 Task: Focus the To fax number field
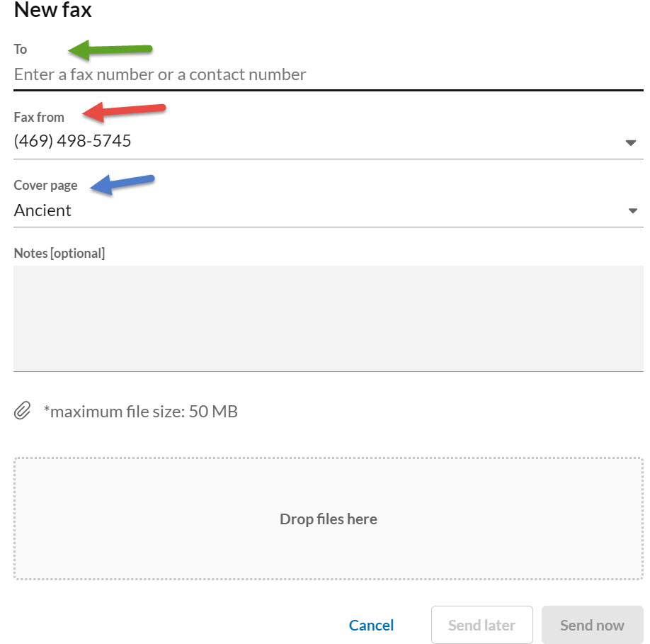328,74
